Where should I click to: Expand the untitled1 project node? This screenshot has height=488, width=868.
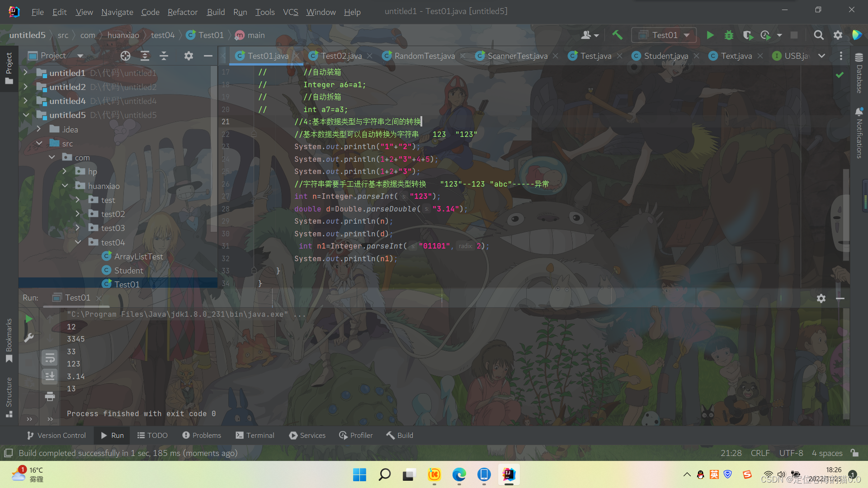[x=26, y=73]
